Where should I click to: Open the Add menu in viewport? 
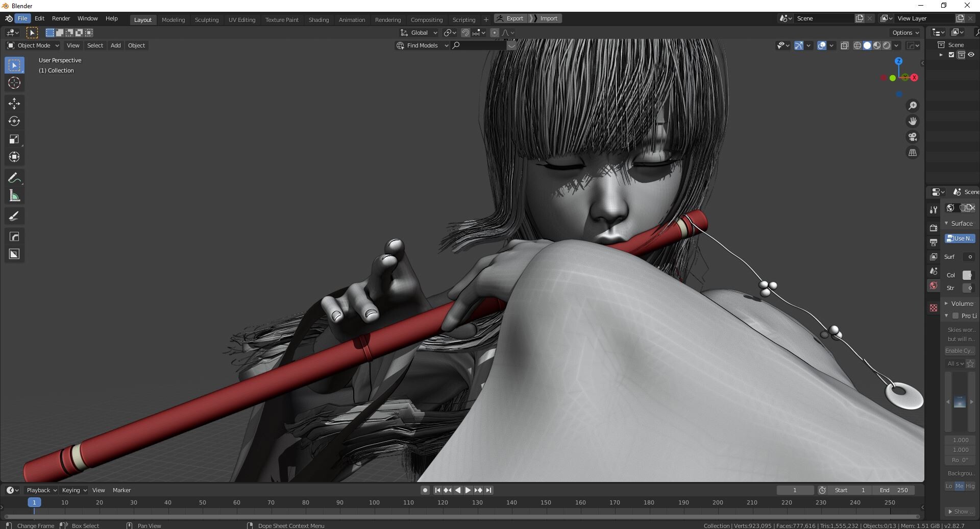116,45
